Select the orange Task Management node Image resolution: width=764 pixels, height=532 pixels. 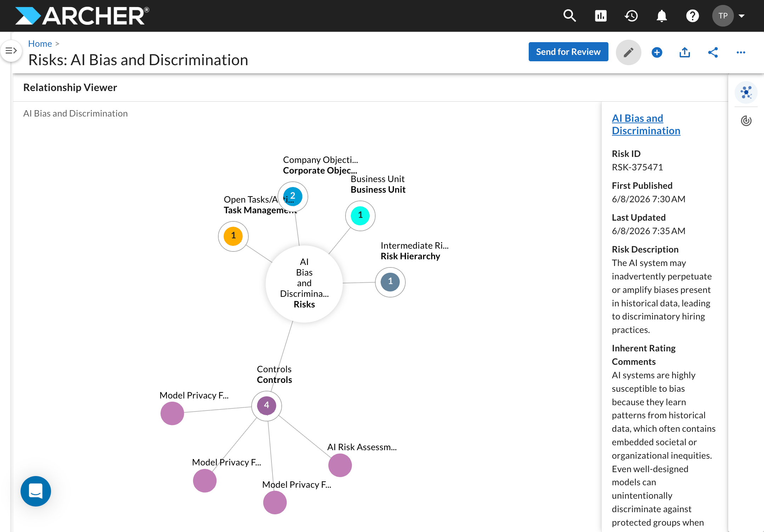point(233,236)
